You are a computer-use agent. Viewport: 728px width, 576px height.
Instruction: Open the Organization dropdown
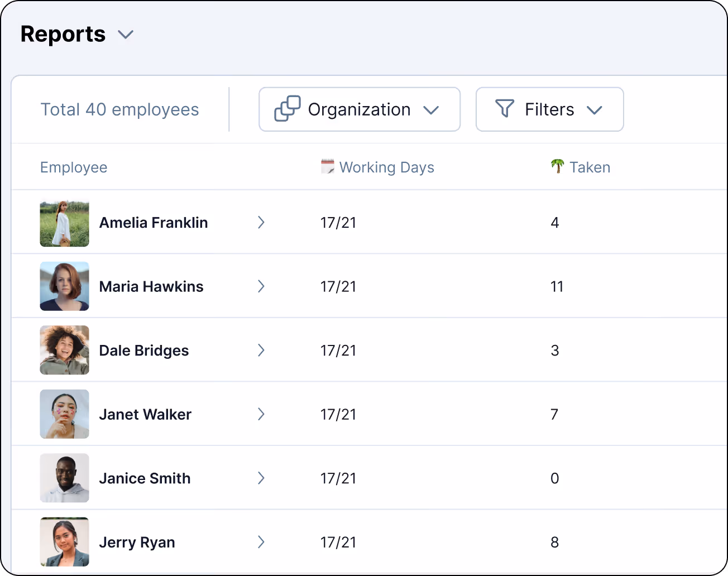tap(360, 109)
